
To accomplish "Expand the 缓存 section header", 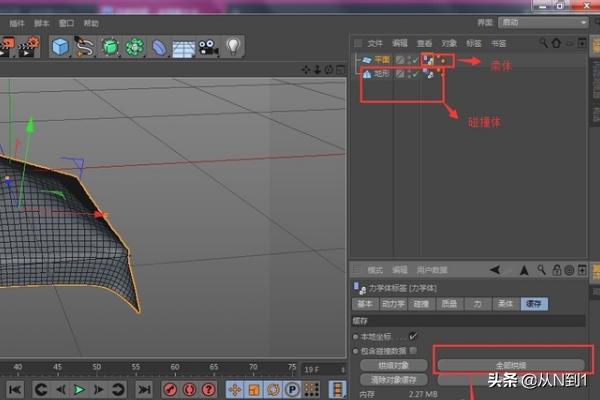I will (361, 319).
